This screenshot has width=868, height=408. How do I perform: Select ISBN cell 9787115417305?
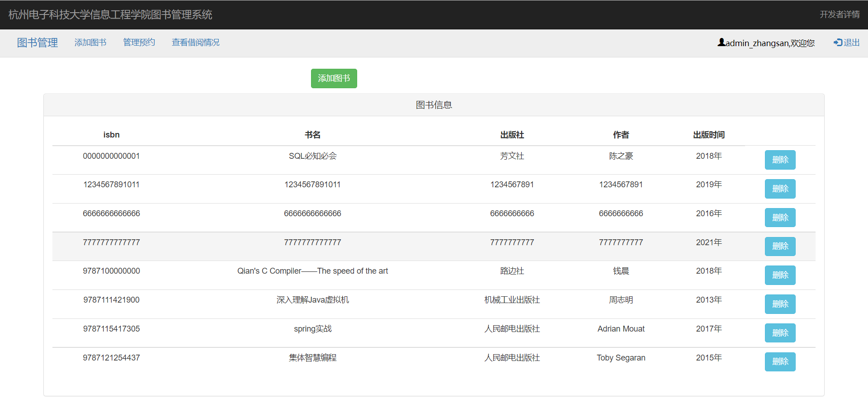coord(111,329)
